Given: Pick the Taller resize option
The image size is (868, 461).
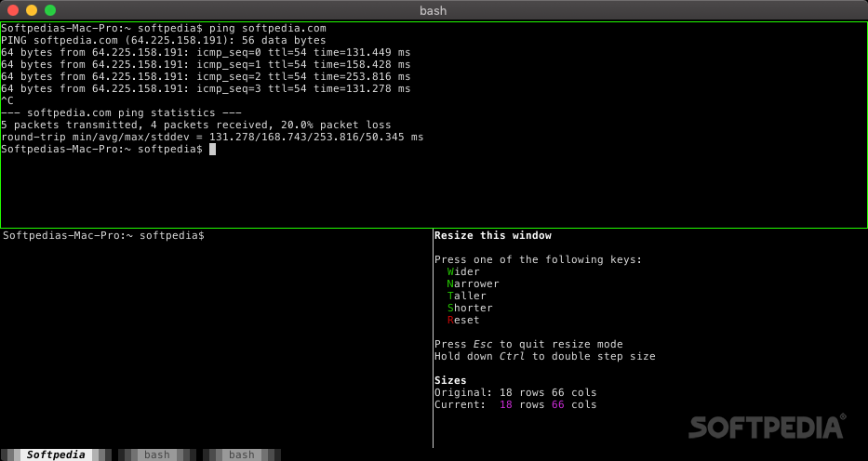Looking at the screenshot, I should pos(467,296).
